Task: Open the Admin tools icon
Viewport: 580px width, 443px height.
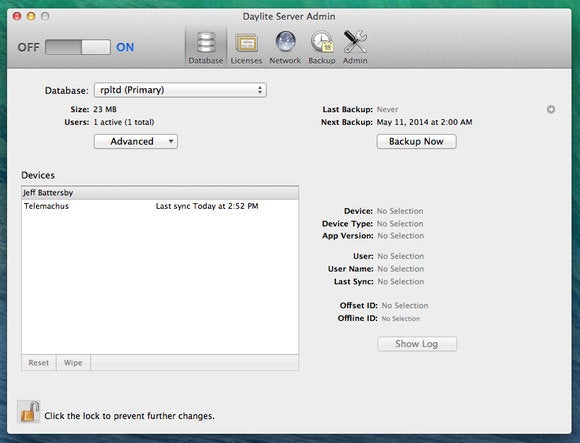Action: click(x=355, y=48)
